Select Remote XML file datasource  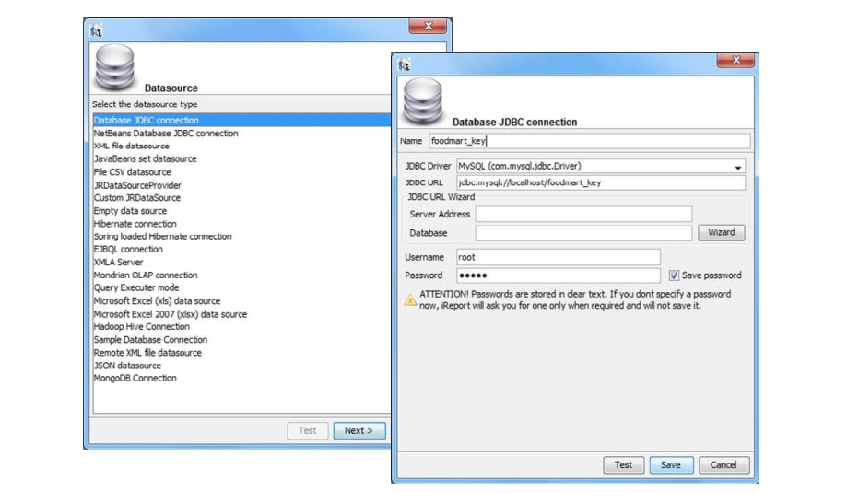(x=147, y=353)
